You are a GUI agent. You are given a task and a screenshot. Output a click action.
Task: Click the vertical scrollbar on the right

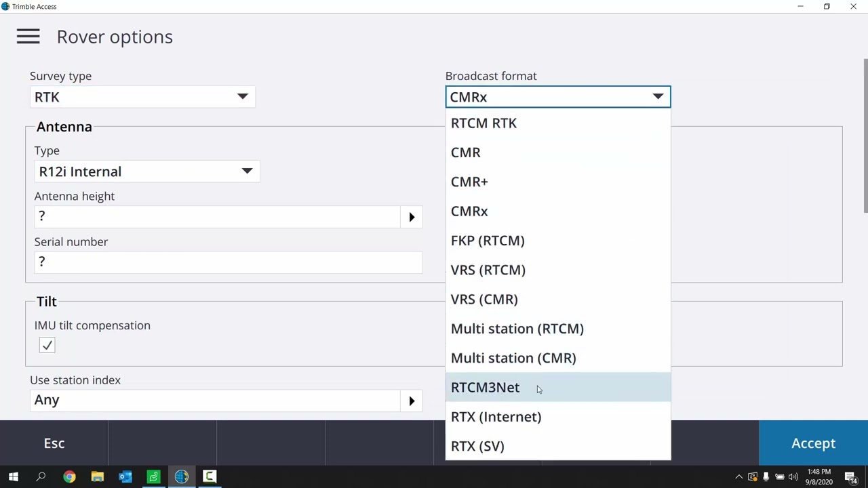(865, 136)
